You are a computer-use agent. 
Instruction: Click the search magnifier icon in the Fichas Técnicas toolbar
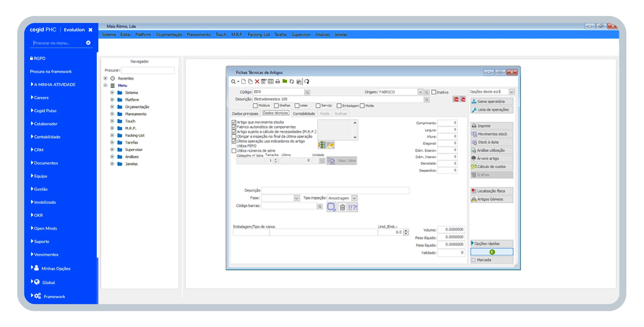[x=233, y=82]
